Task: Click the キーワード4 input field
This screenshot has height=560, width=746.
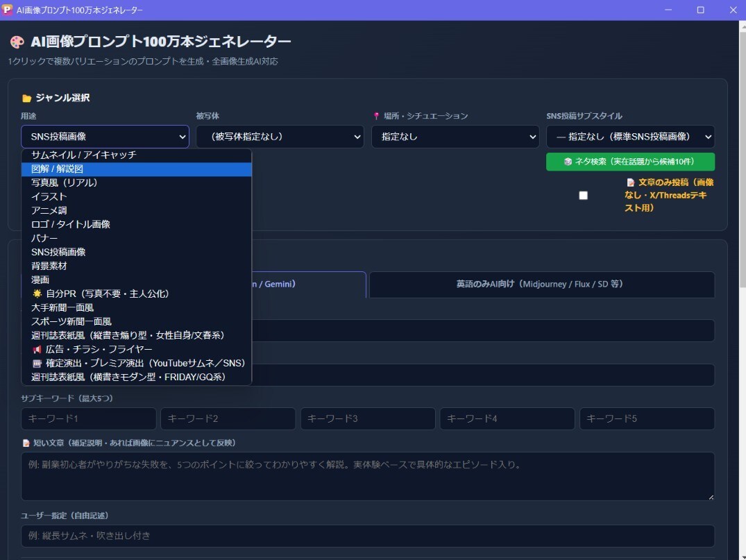Action: pyautogui.click(x=507, y=418)
